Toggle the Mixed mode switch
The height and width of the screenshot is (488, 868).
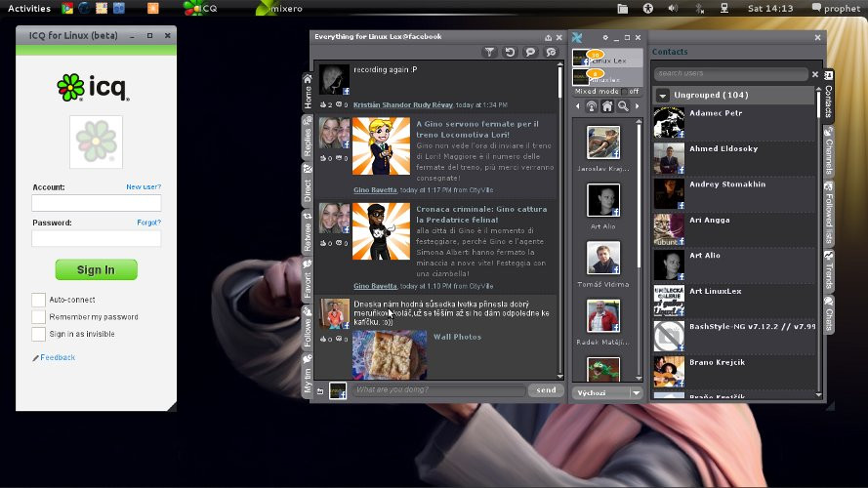(624, 92)
